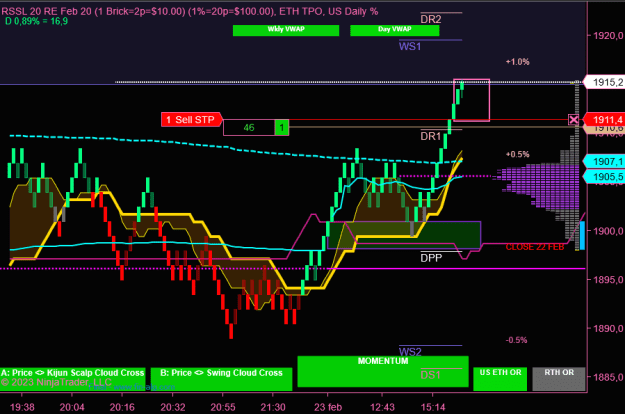Click the cyan 1905,5 price marker
Image resolution: width=625 pixels, height=414 pixels.
click(x=604, y=177)
